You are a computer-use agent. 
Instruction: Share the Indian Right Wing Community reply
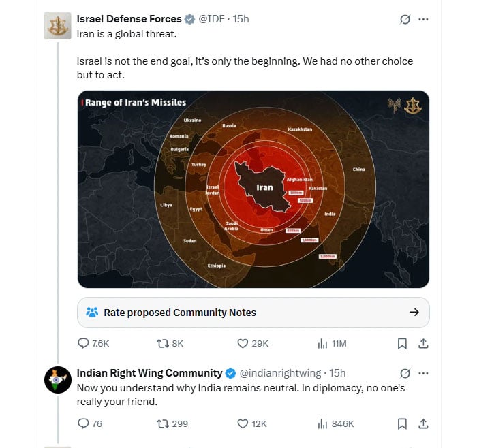(x=423, y=423)
